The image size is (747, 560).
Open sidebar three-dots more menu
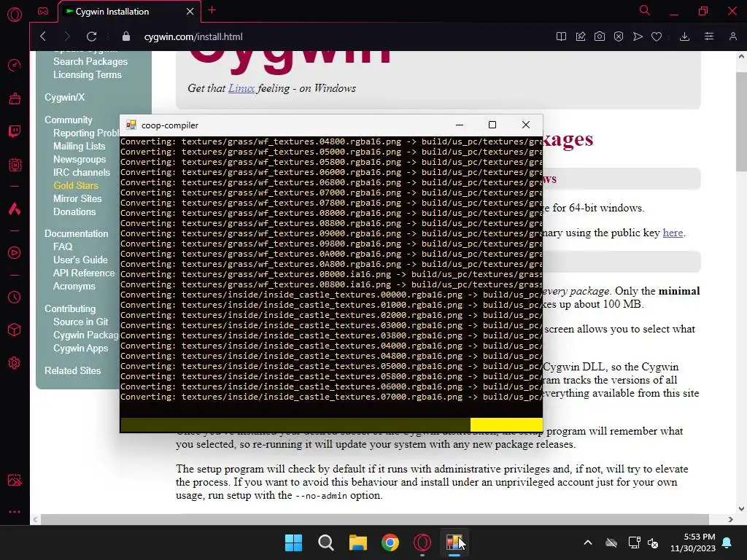point(15,511)
